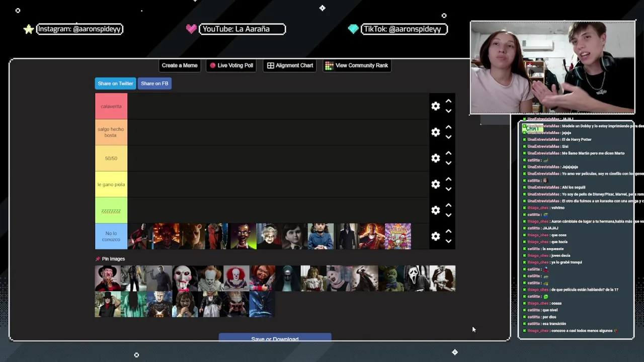This screenshot has width=644, height=362.
Task: Move le gano piola tier down
Action: tap(448, 190)
